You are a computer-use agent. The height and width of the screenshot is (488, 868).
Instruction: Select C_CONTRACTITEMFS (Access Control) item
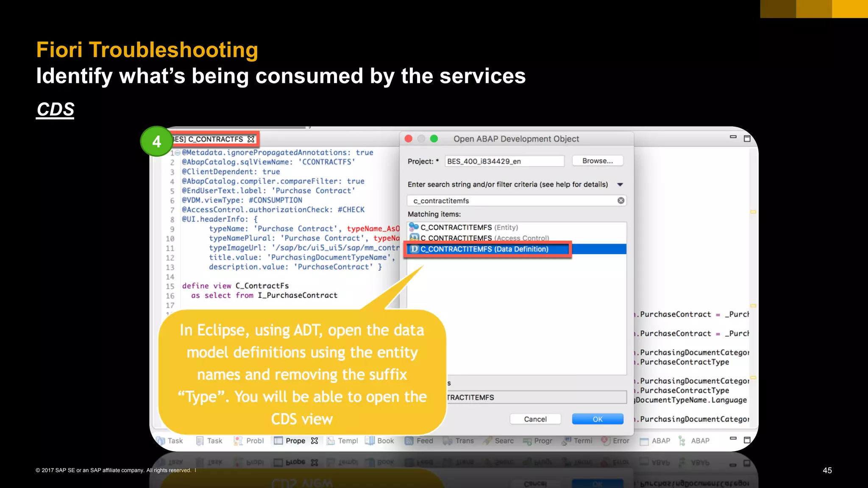pos(516,238)
